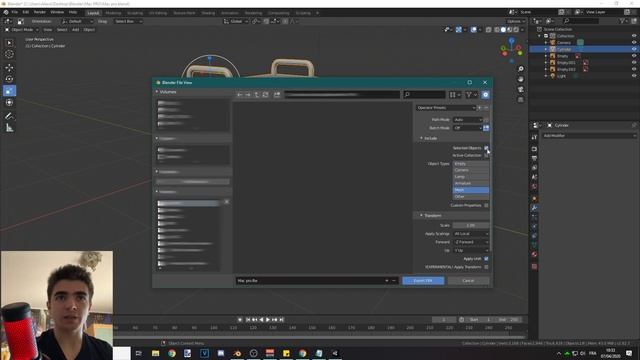Screen dimensions: 640x360
Task: Open the Material properties tab icon
Action: [x=534, y=254]
